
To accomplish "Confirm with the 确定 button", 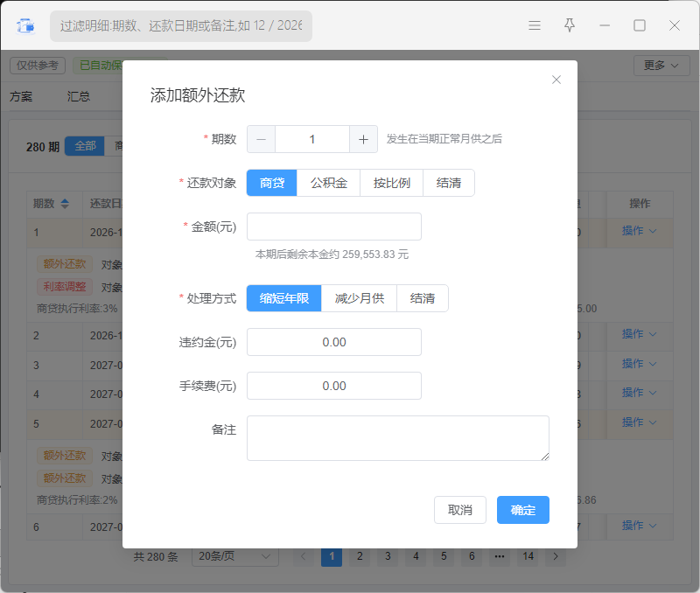I will (x=522, y=510).
